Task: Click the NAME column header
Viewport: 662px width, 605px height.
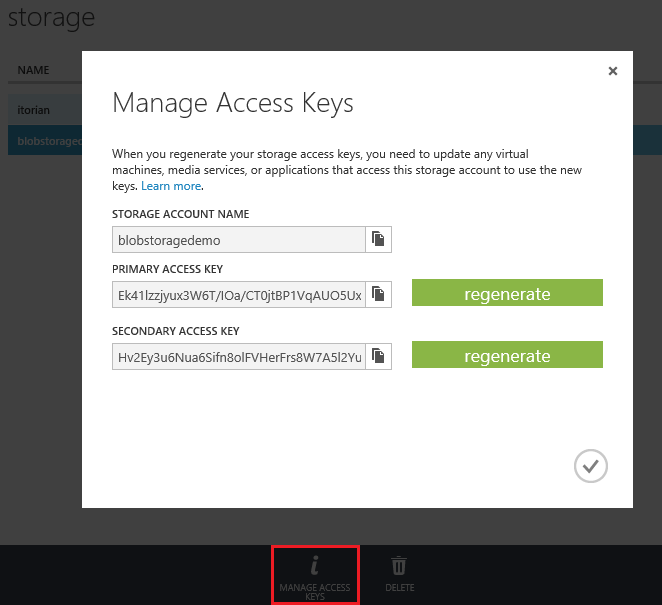Action: (33, 71)
